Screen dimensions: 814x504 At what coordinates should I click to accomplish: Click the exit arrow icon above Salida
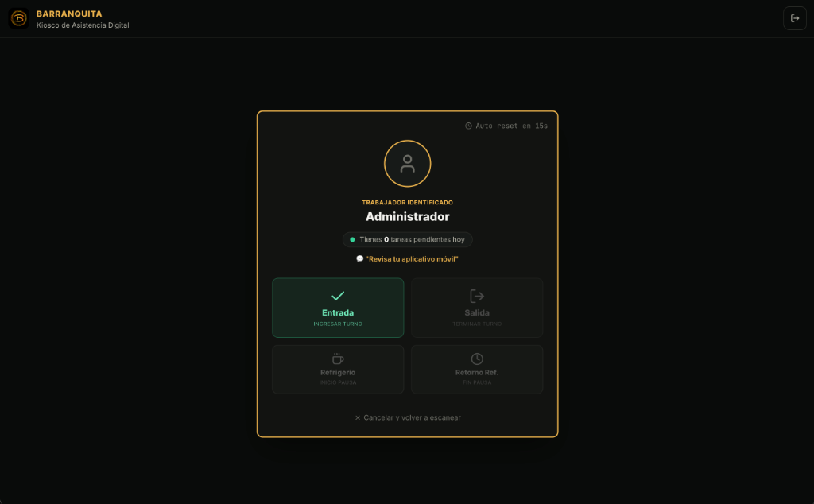pyautogui.click(x=477, y=296)
